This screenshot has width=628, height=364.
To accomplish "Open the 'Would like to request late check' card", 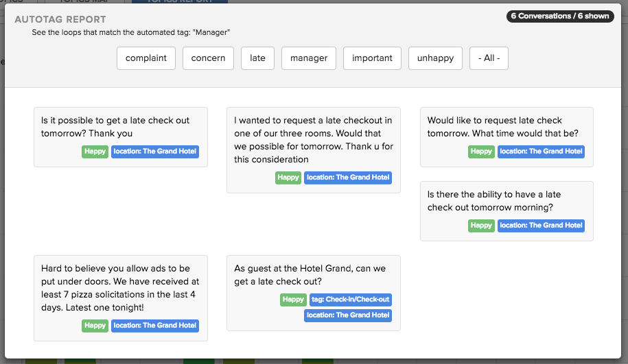I will click(x=507, y=137).
